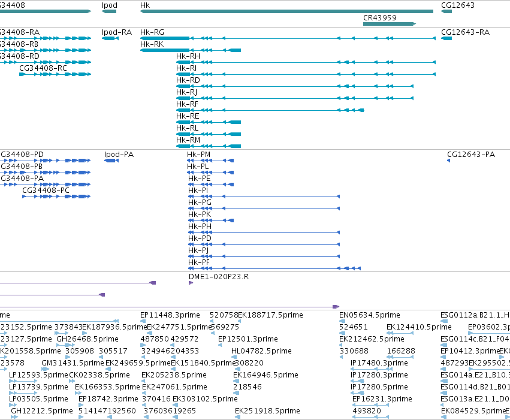Click the Hk-RE transcript label
This screenshot has width=510, height=420.
click(188, 116)
